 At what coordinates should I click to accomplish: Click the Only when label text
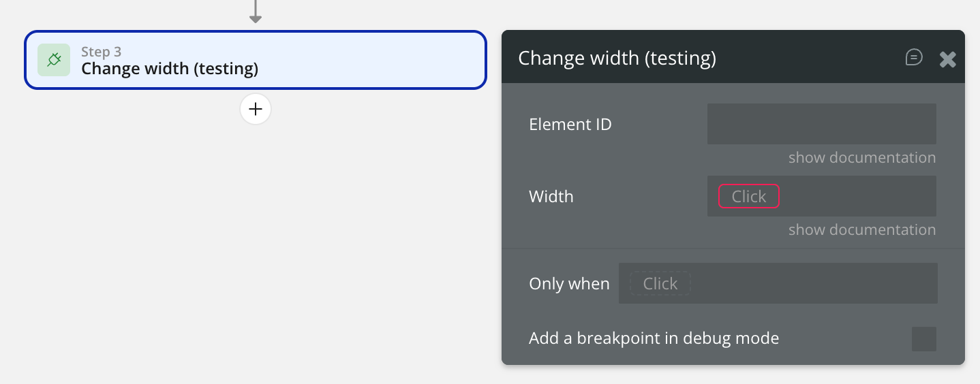click(569, 284)
